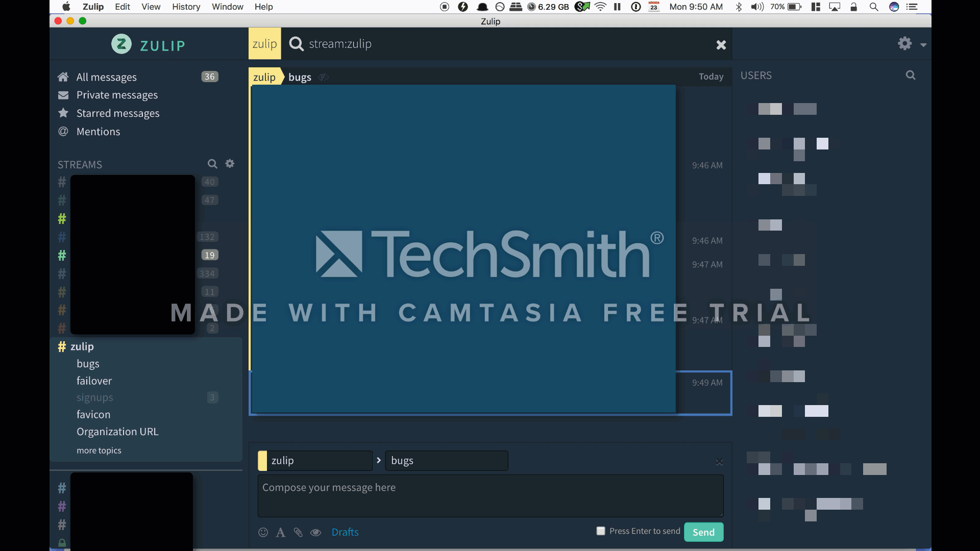Screen dimensions: 980x551
Task: Open the favicon topic in the sidebar
Action: pyautogui.click(x=93, y=414)
